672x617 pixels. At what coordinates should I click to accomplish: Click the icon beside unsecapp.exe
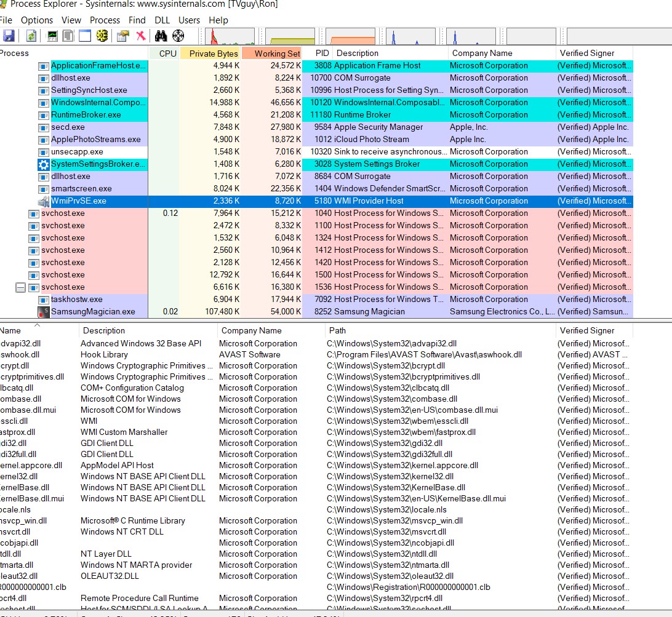44,152
